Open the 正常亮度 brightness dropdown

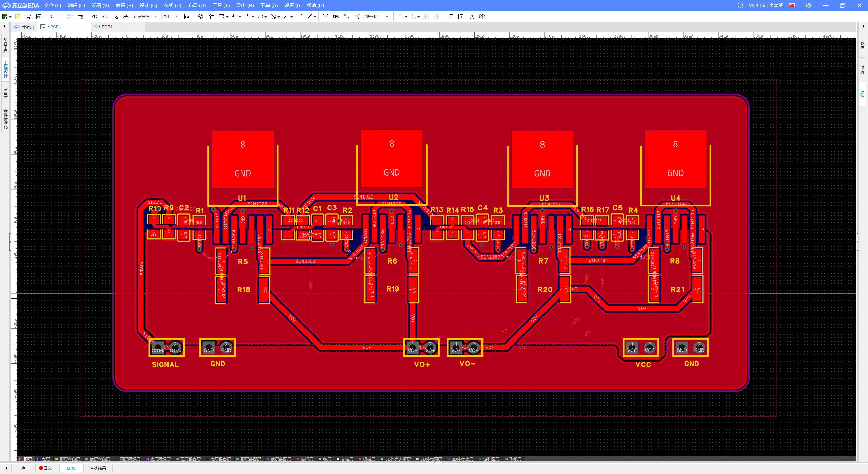(145, 16)
